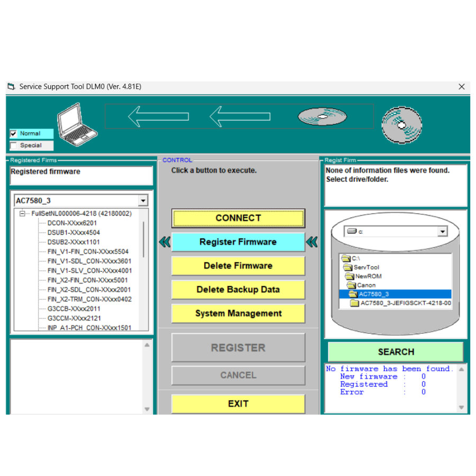Click the scroll down arrow in search results
The height and width of the screenshot is (476, 476).
(461, 407)
